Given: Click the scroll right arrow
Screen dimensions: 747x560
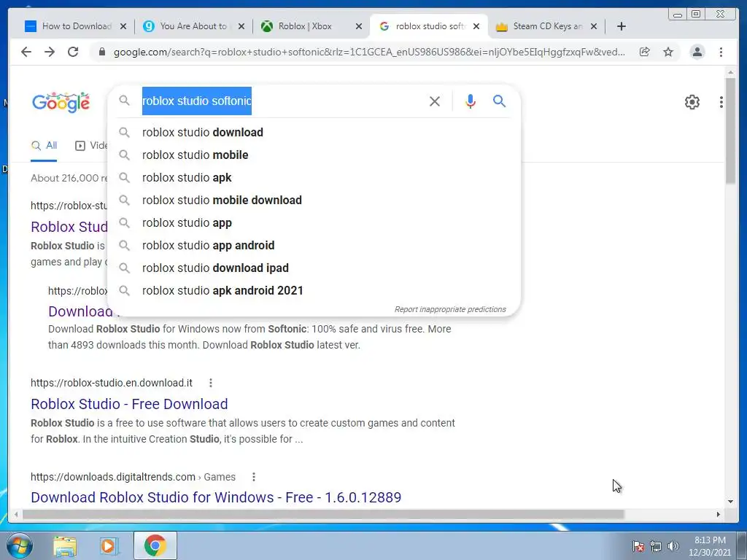Looking at the screenshot, I should 719,514.
